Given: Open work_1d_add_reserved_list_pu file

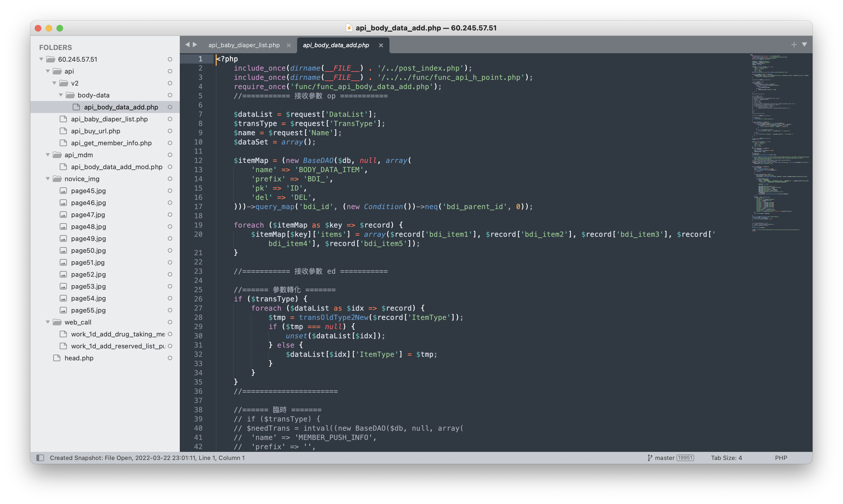Looking at the screenshot, I should click(x=118, y=346).
